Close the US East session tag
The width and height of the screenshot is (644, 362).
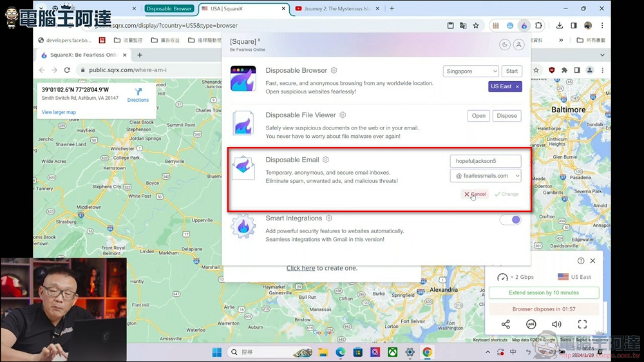[517, 86]
